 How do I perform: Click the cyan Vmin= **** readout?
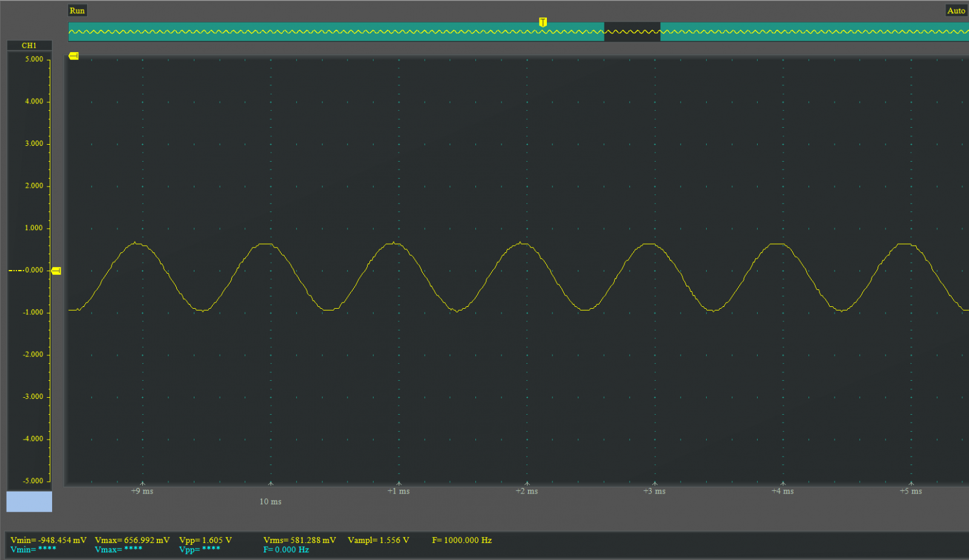click(33, 550)
